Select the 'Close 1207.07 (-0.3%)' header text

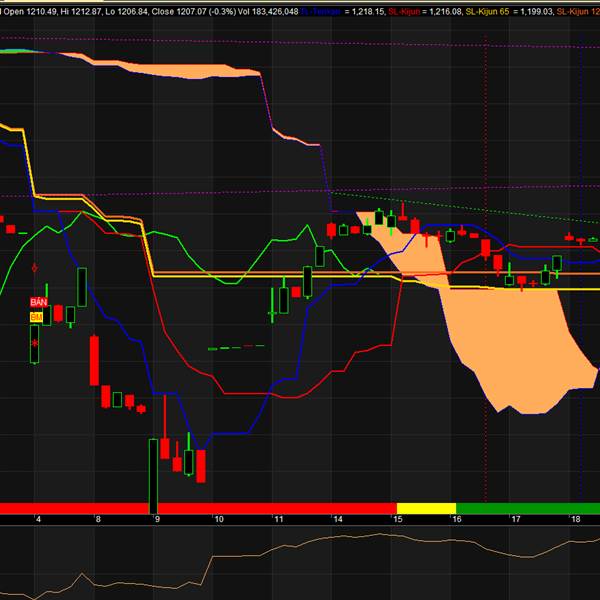194,12
